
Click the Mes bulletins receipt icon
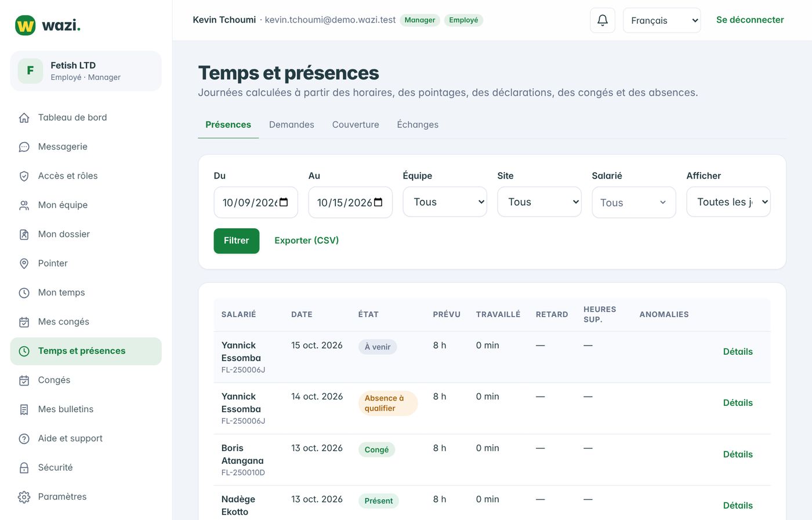point(24,409)
